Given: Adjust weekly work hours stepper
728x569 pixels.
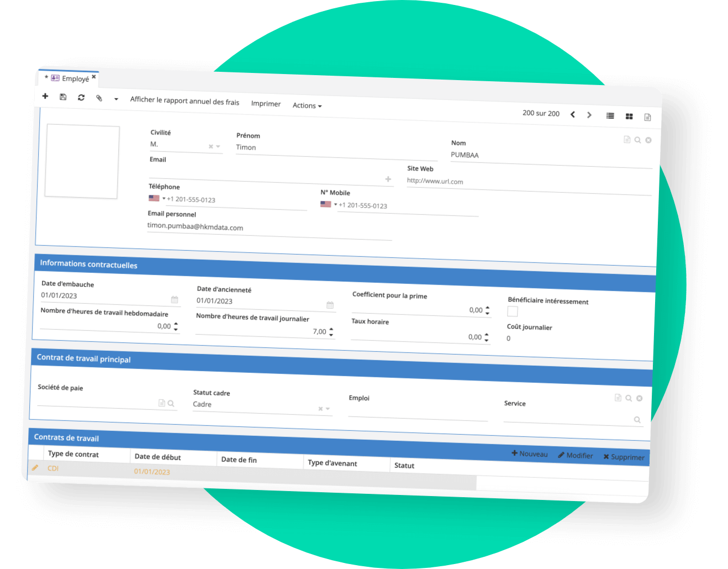Looking at the screenshot, I should coord(176,326).
